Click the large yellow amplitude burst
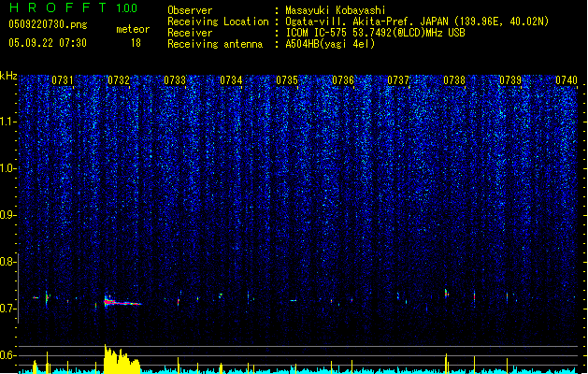Image resolution: width=588 pixels, height=374 pixels. point(122,359)
